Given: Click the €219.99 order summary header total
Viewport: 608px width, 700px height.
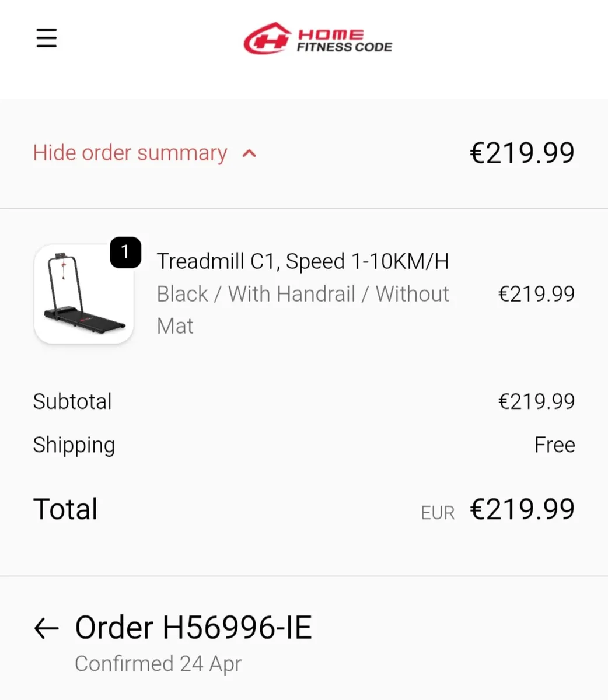Looking at the screenshot, I should [x=522, y=153].
